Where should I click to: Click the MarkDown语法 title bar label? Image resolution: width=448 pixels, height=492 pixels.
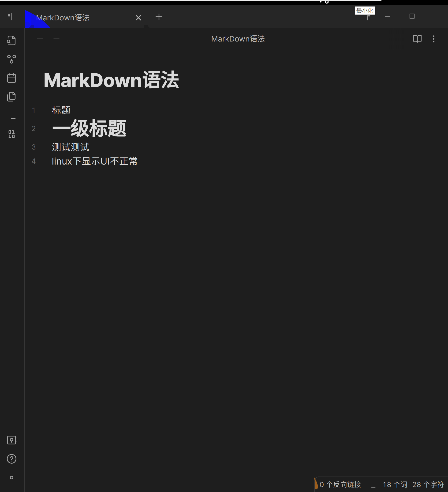pos(238,39)
